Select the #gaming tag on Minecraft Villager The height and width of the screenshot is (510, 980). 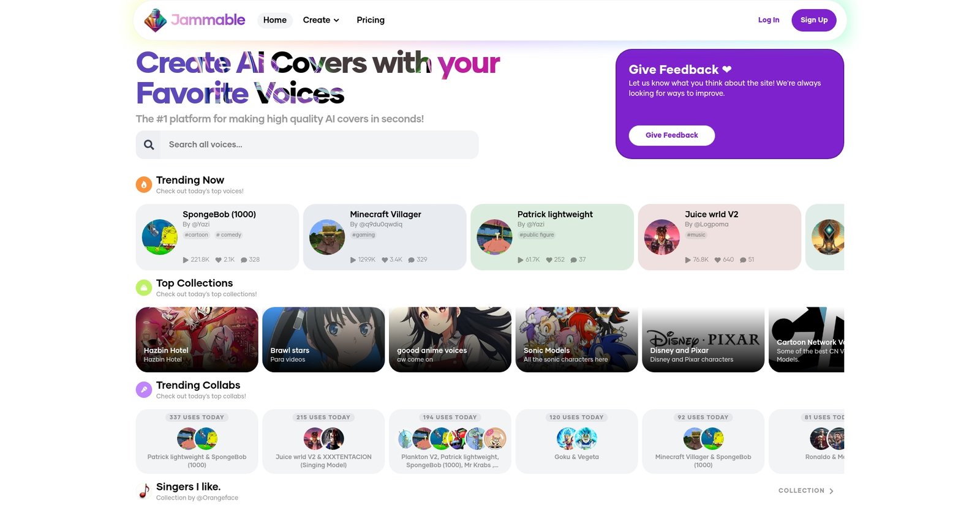364,235
